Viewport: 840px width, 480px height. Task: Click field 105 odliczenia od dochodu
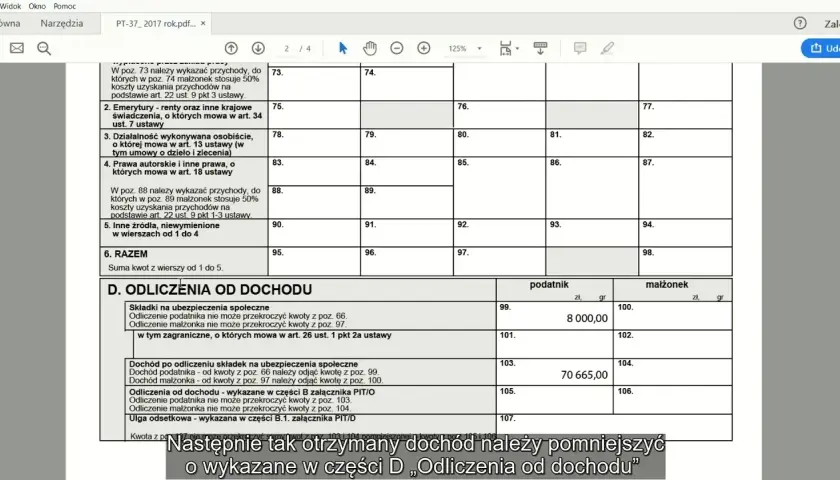(554, 400)
